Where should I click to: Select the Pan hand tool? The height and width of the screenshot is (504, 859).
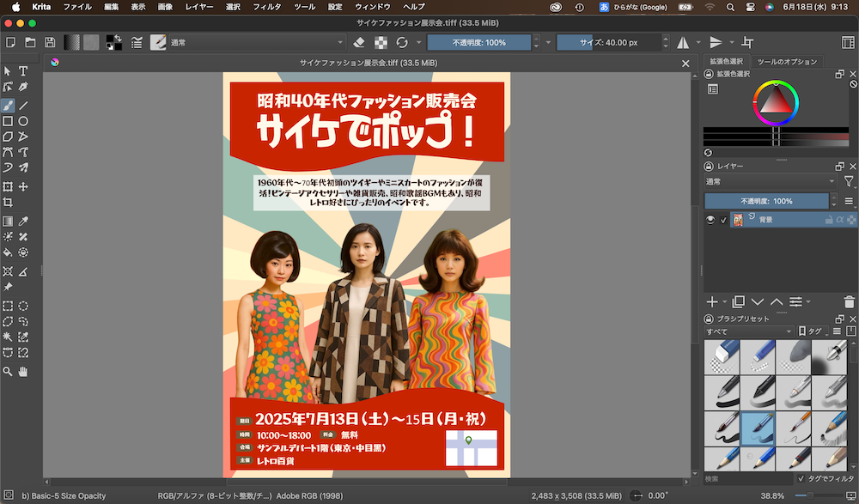tap(23, 372)
